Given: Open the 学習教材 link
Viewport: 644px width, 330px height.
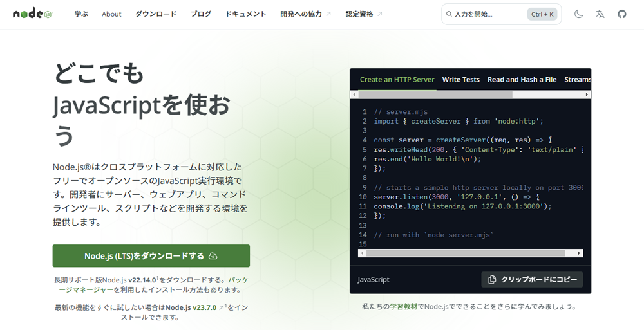Looking at the screenshot, I should click(x=404, y=307).
